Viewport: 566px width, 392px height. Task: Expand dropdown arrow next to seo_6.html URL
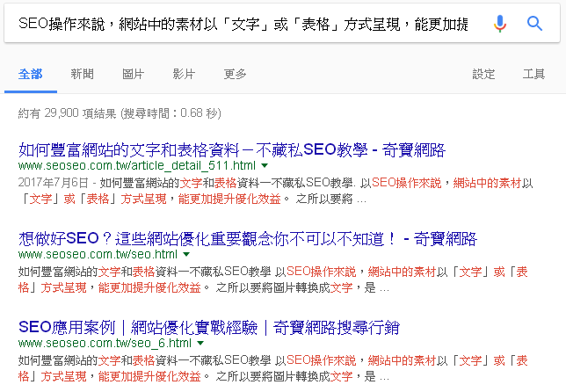tap(200, 343)
